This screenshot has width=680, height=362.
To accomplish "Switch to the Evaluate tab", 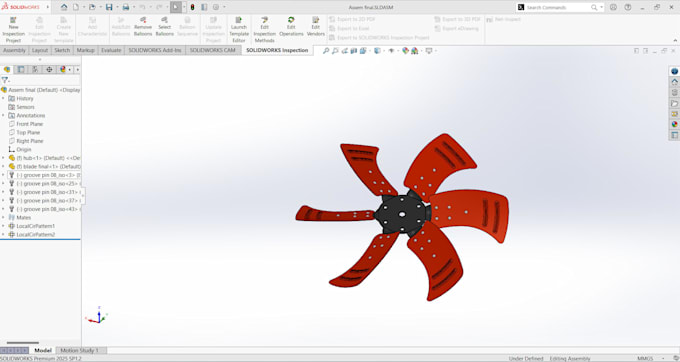I will pyautogui.click(x=111, y=50).
